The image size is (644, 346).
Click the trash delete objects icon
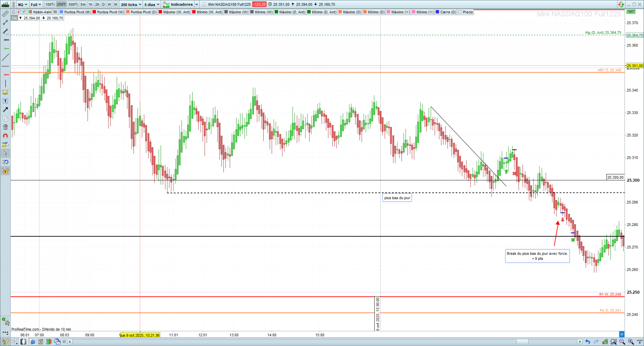coord(5,127)
